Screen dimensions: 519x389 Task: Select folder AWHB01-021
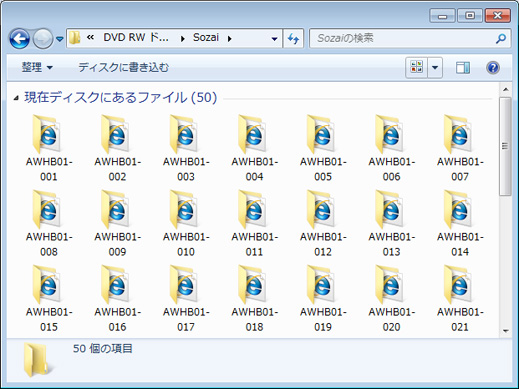pos(460,299)
